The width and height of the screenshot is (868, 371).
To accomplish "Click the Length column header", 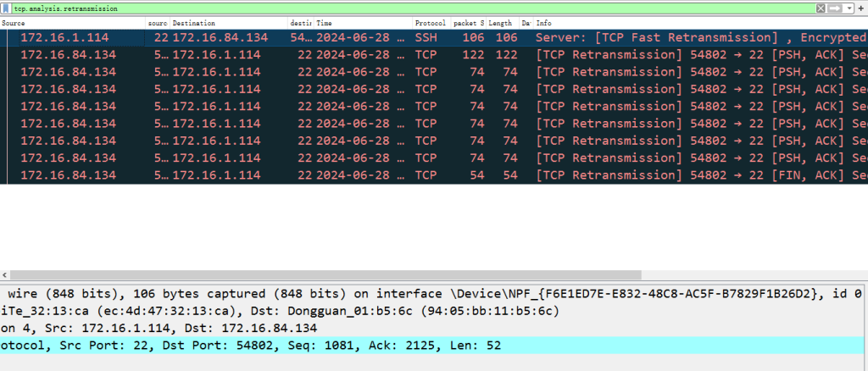I will pos(502,23).
